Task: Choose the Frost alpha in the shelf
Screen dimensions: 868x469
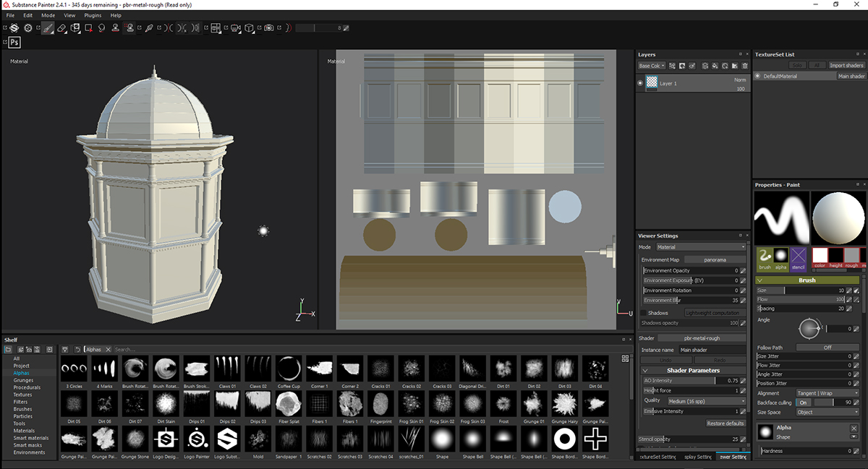Action: pyautogui.click(x=503, y=404)
